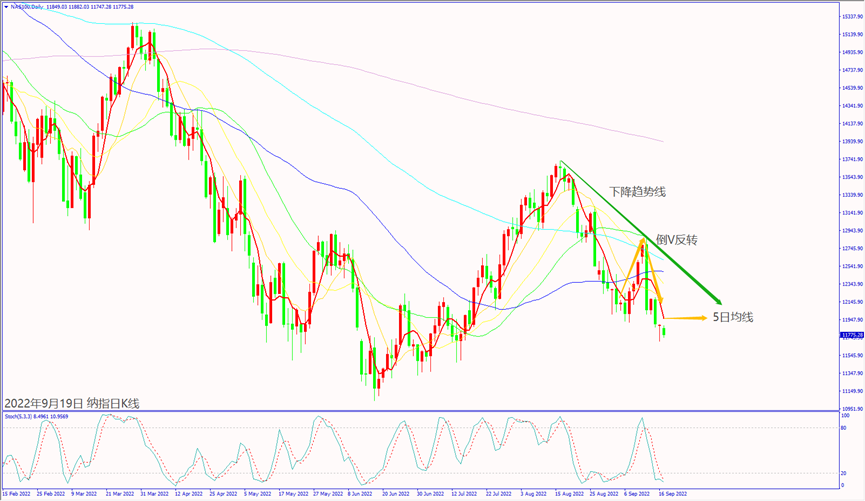The height and width of the screenshot is (501, 865).
Task: Click the Stoch(5,3,3) indicator label
Action: pyautogui.click(x=18, y=416)
